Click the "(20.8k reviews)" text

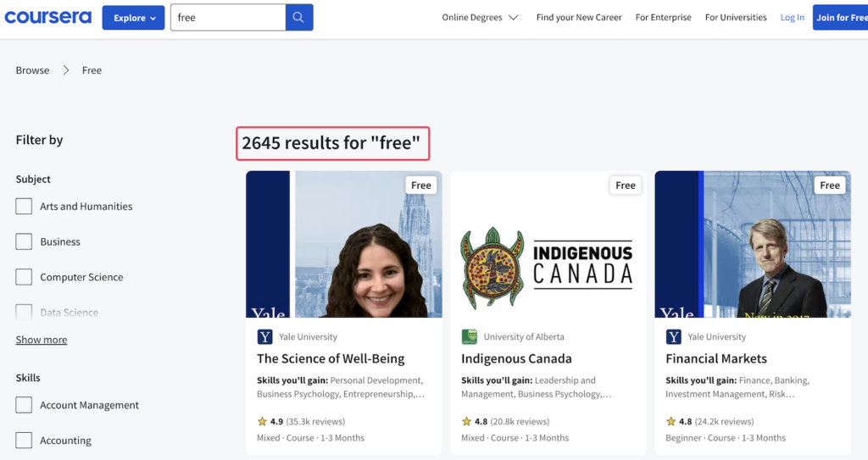(x=520, y=421)
